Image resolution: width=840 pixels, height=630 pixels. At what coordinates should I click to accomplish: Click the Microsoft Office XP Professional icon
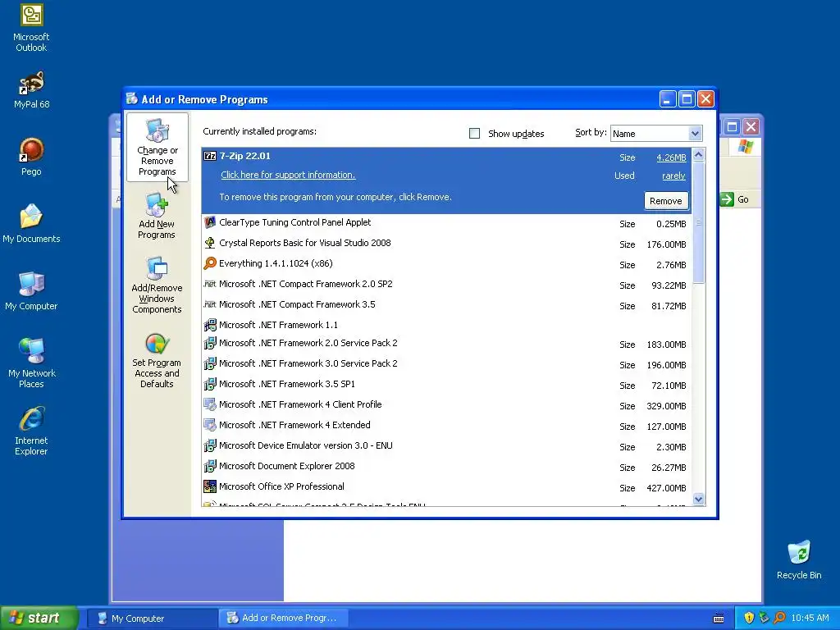[210, 486]
